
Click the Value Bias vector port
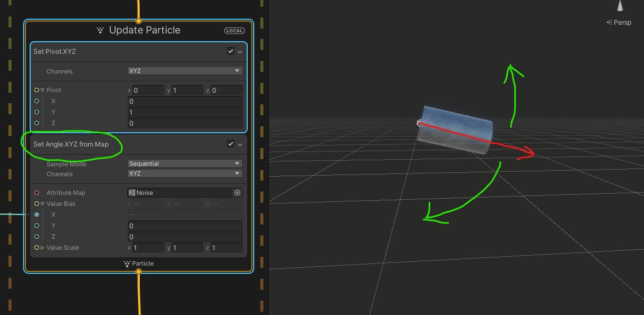pyautogui.click(x=37, y=204)
